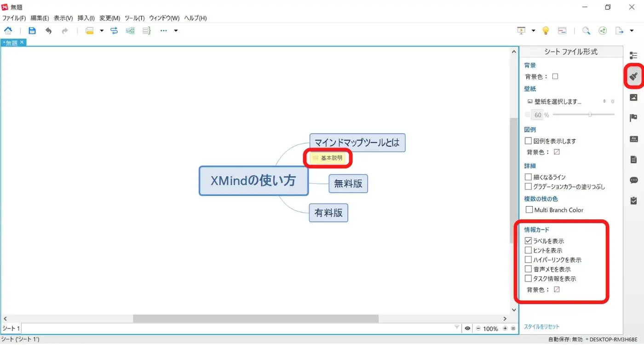
Task: Open the Themes 'Aa' sidebar icon
Action: tap(633, 138)
